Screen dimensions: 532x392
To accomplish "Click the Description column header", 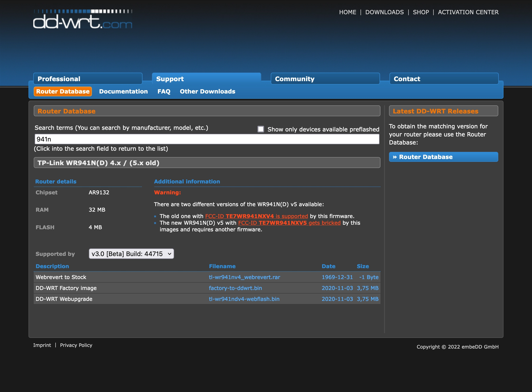I will click(x=52, y=266).
